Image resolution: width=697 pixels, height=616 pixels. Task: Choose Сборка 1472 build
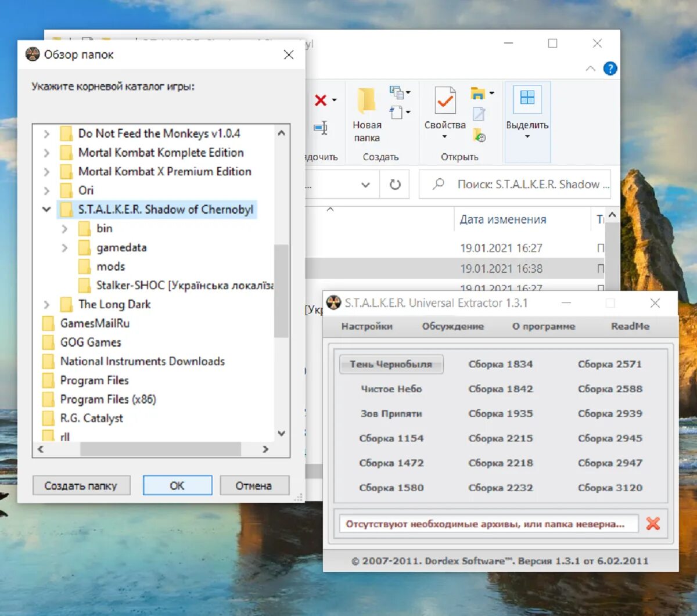(391, 463)
